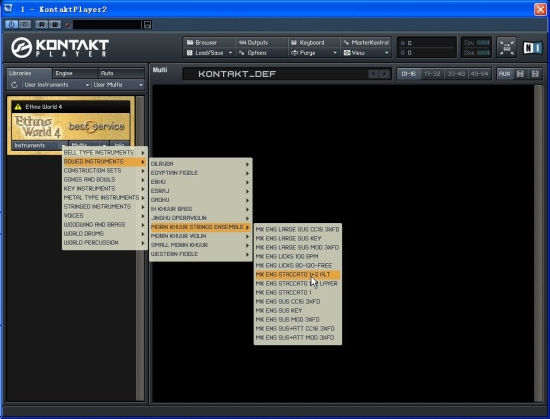The width and height of the screenshot is (550, 419).
Task: Expand DILRUBA submenu
Action: 200,164
